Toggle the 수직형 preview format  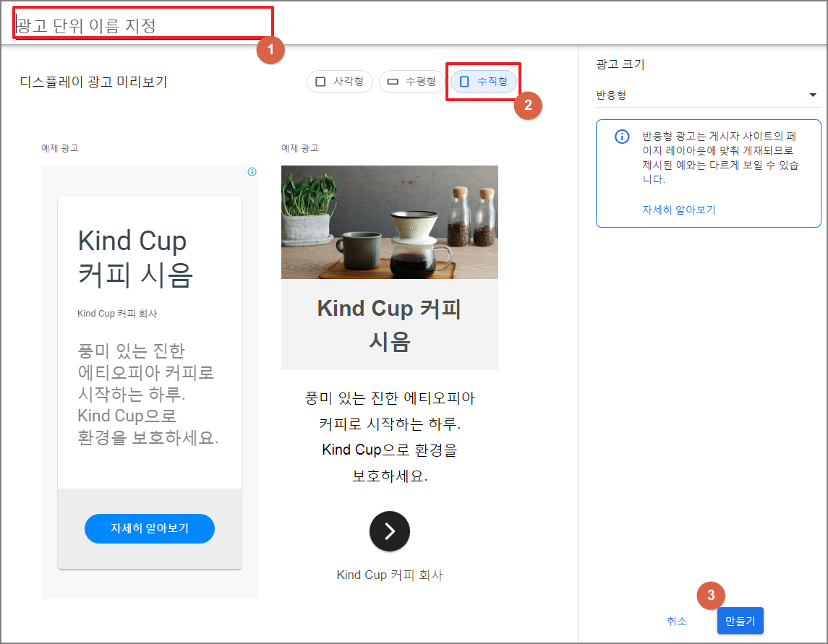(483, 82)
